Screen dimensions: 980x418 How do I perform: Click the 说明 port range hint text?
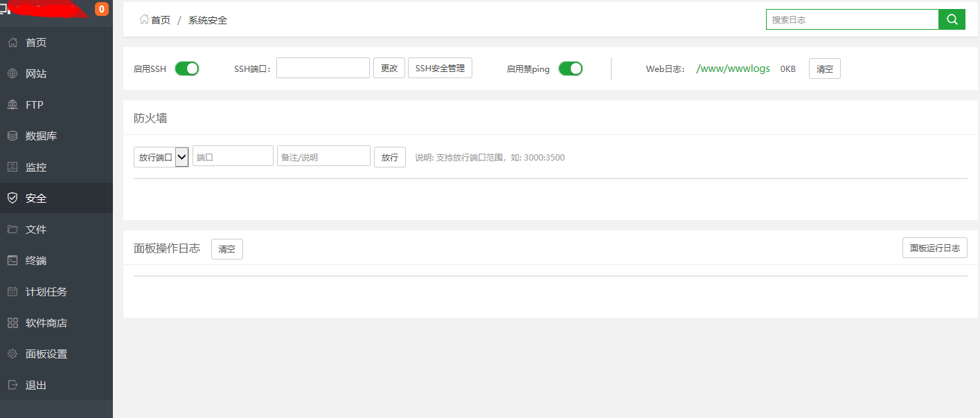(x=490, y=158)
